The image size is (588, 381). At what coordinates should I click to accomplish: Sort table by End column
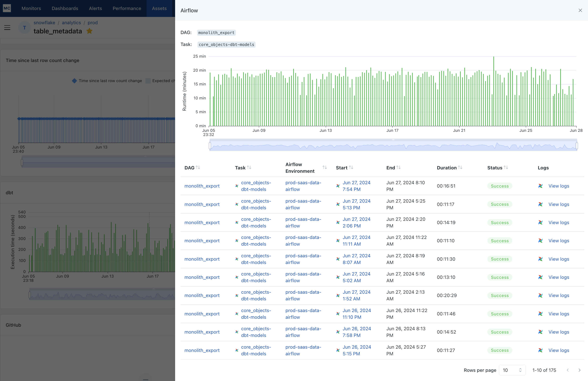398,168
